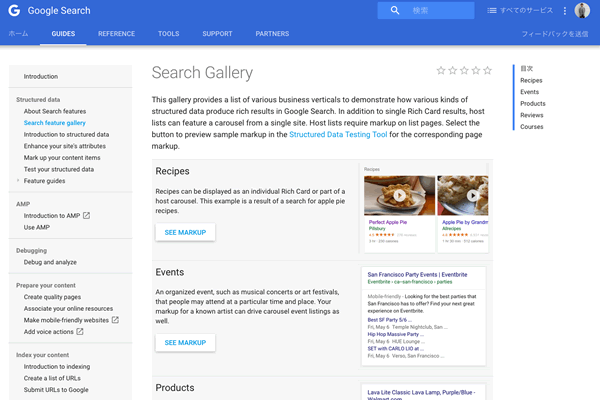Open Debug and analyze page
This screenshot has width=600, height=400.
[50, 262]
